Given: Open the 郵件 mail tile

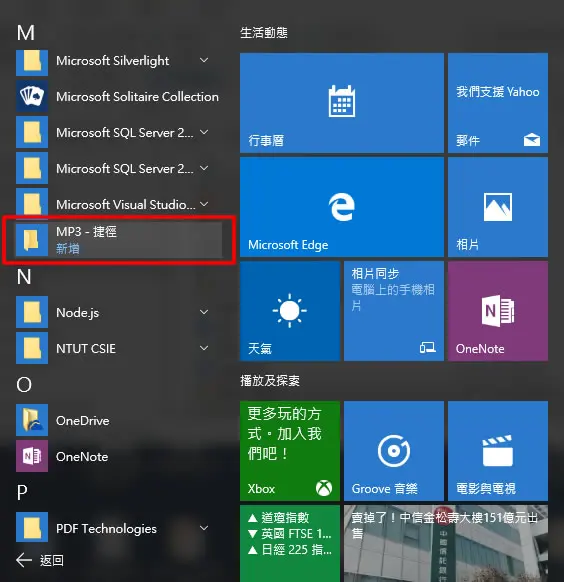Looking at the screenshot, I should tap(498, 103).
